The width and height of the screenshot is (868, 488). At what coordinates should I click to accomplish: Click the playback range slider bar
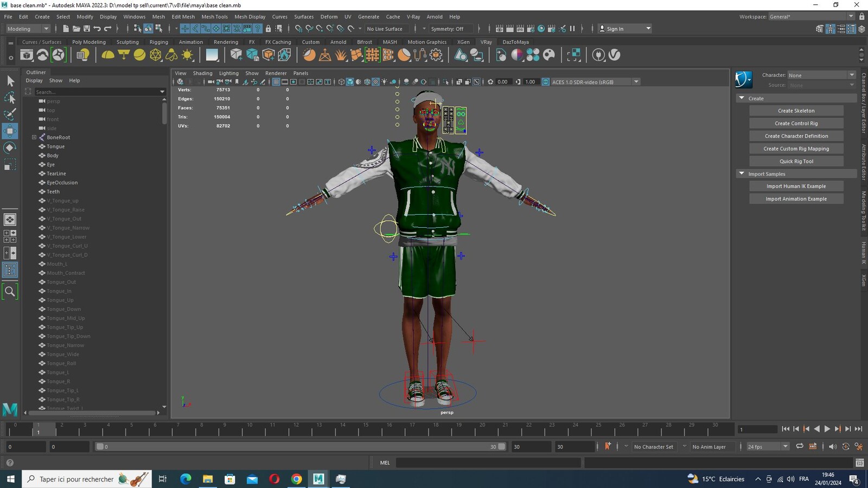tap(301, 447)
